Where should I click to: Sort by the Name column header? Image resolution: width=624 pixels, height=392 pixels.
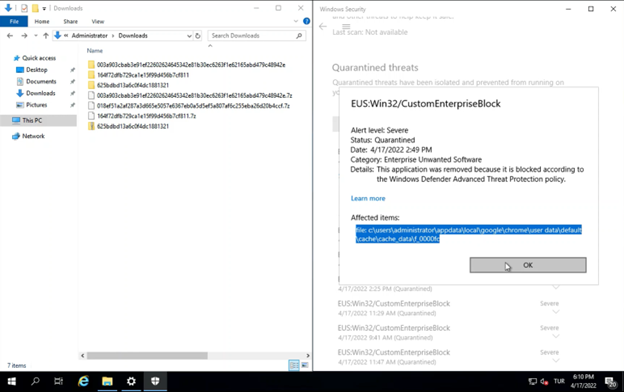pos(95,51)
